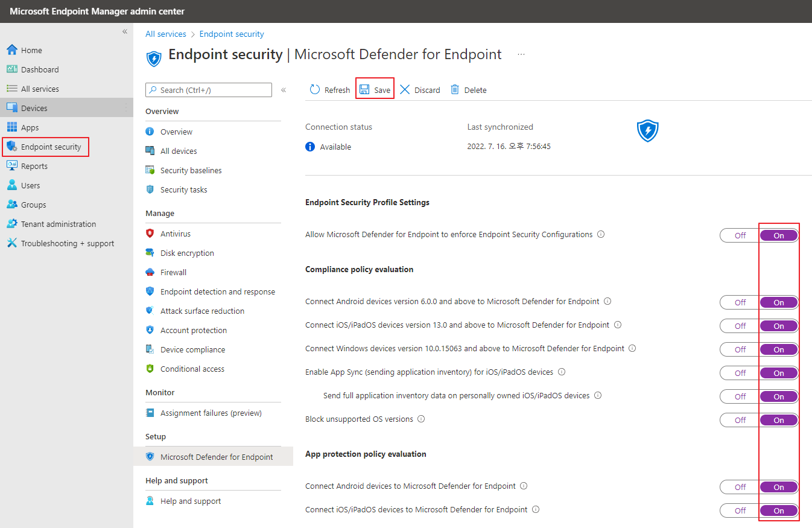The image size is (812, 528).
Task: Click the Attack surface reduction icon
Action: click(150, 311)
